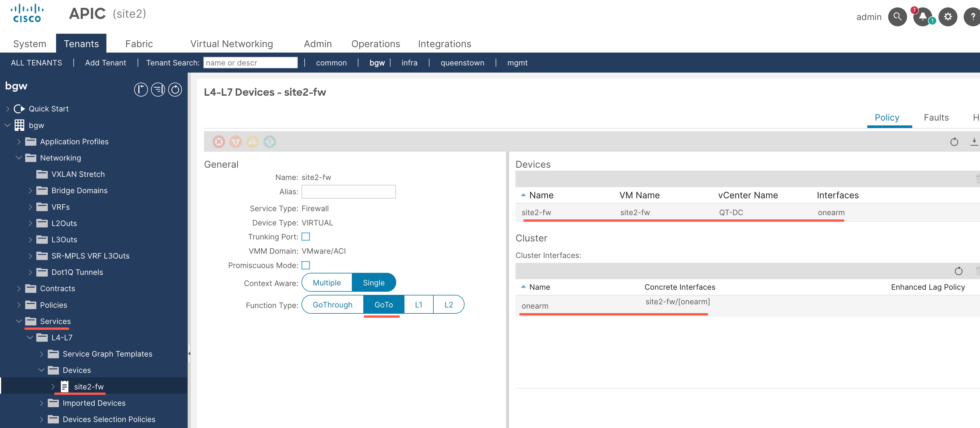Sort Cluster Interfaces by Name arrow
Screen dimensions: 980x428
point(523,287)
